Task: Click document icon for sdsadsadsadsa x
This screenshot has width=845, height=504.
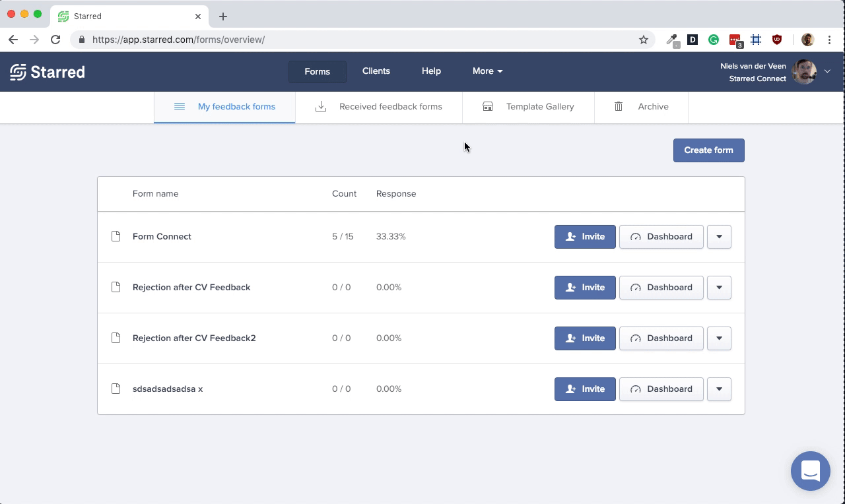Action: click(116, 389)
